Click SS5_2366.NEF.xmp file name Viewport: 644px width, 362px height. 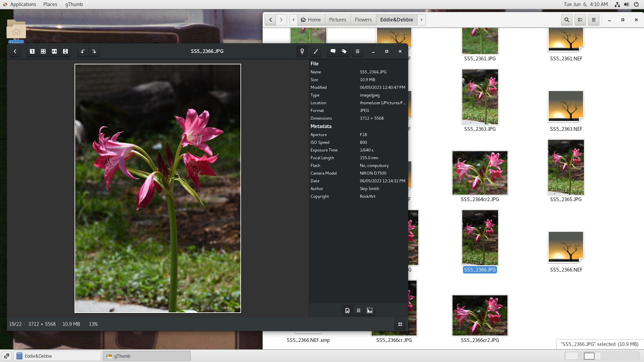[x=308, y=340]
